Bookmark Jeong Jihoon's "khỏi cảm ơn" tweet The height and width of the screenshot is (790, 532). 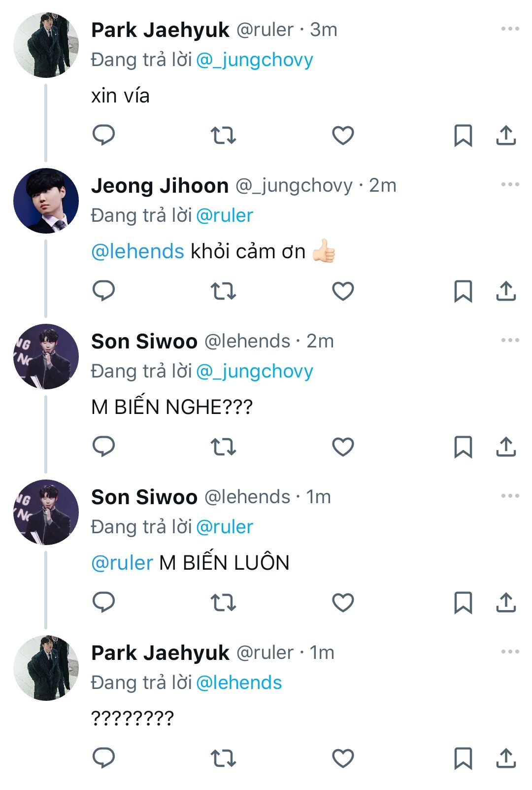click(x=463, y=291)
